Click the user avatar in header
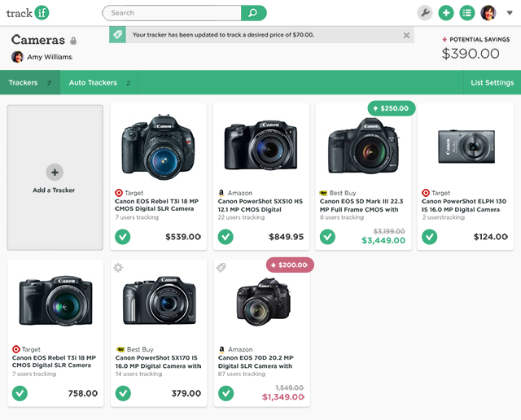521x420 pixels. (488, 13)
